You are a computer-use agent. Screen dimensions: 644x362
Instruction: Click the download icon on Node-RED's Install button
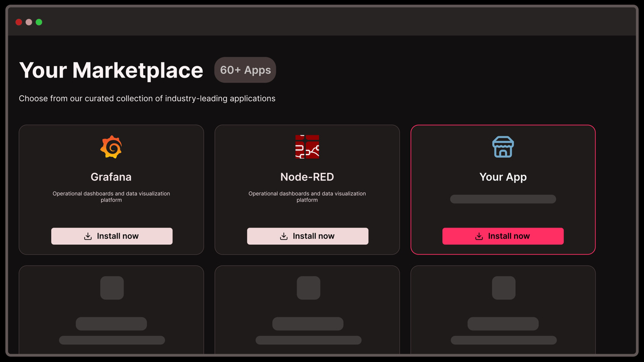[x=283, y=236]
